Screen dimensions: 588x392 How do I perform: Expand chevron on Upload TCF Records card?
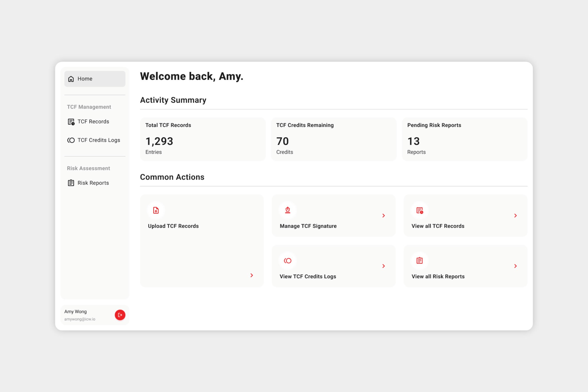click(x=252, y=275)
